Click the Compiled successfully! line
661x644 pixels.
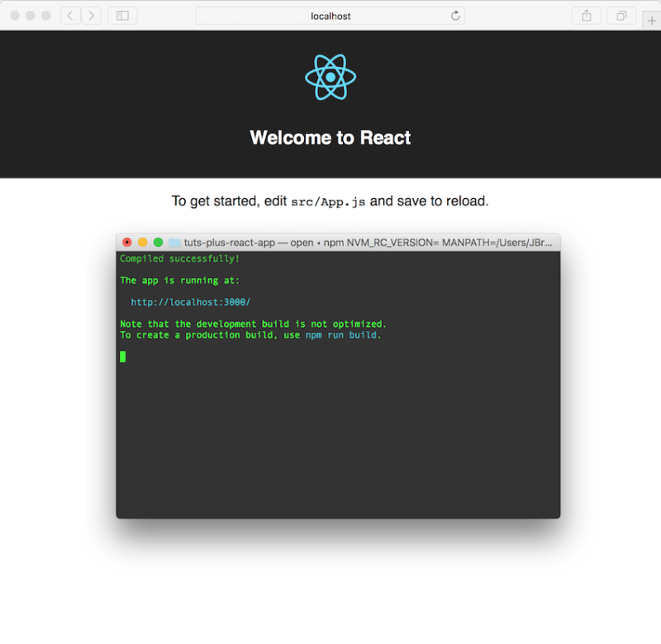[179, 258]
